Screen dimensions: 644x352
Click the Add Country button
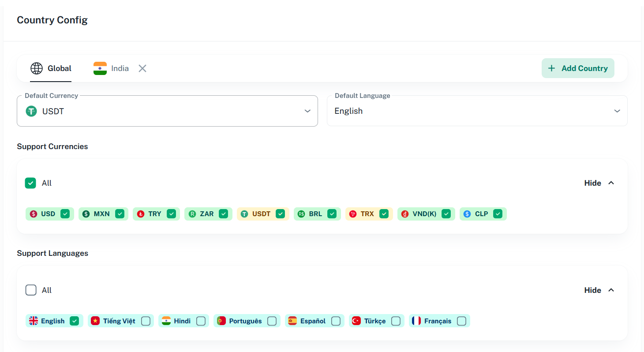(x=578, y=68)
